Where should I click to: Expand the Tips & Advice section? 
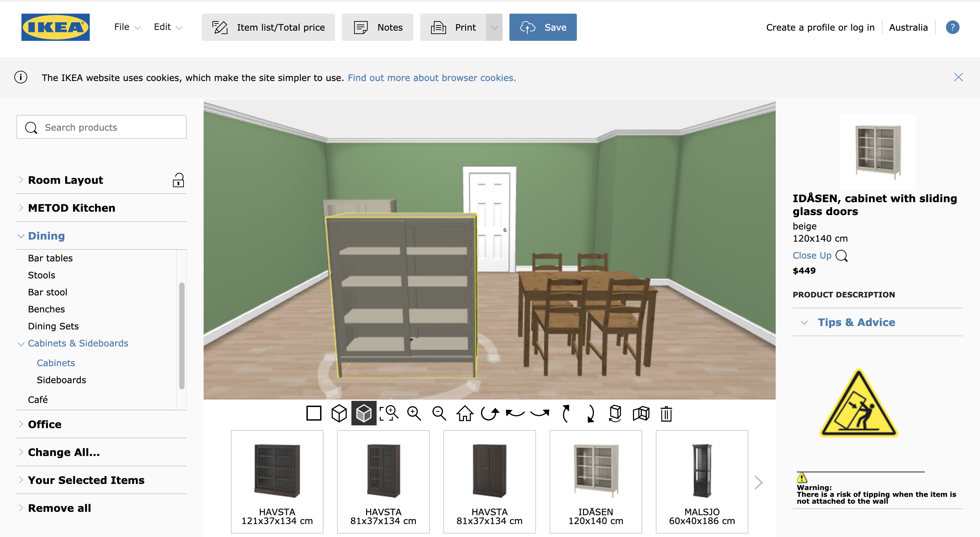[x=856, y=322]
